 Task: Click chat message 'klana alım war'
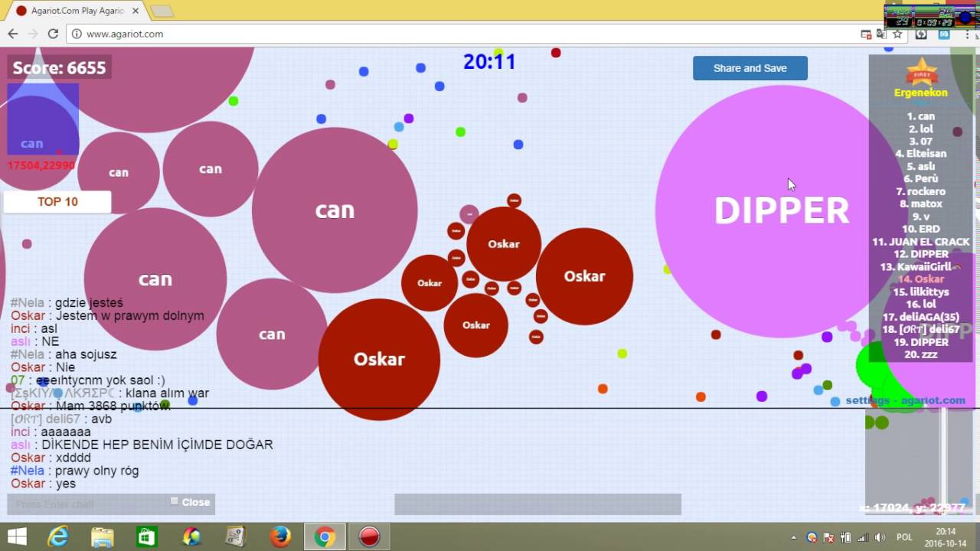point(168,393)
